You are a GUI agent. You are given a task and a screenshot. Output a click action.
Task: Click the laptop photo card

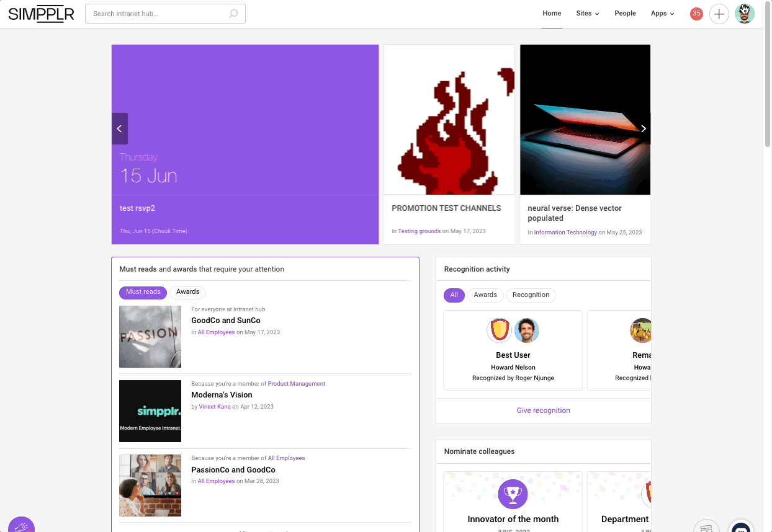point(585,120)
